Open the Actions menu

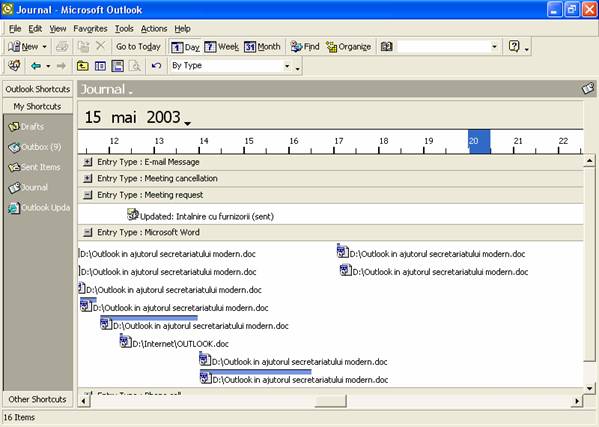tap(154, 29)
